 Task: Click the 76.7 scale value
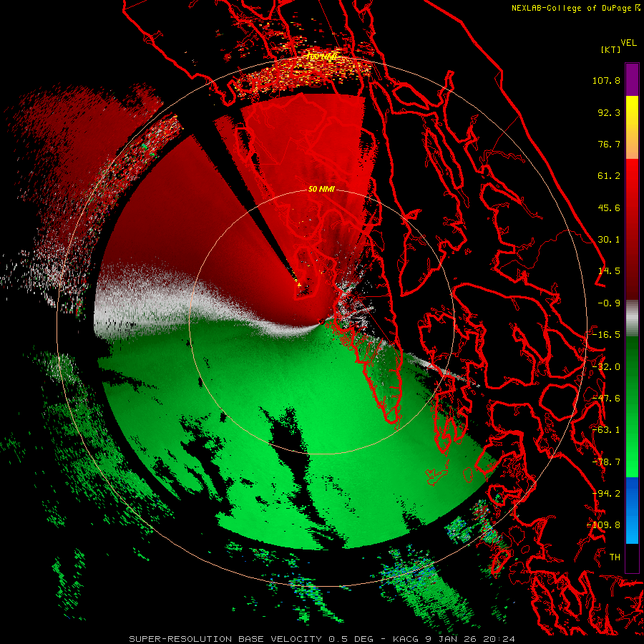[x=609, y=144]
